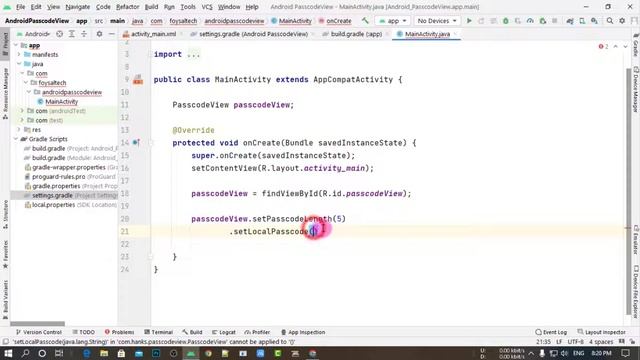Open the VCS menu
This screenshot has width=640, height=360.
tap(207, 7)
